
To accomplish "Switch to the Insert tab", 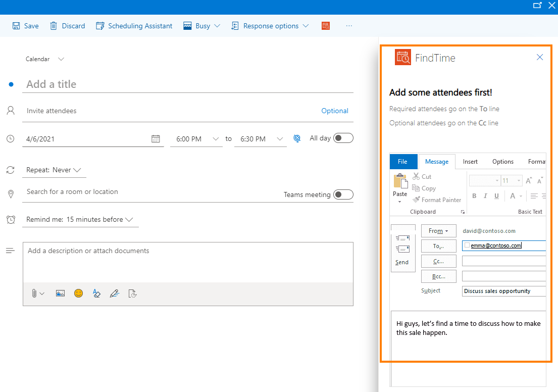I will 470,161.
